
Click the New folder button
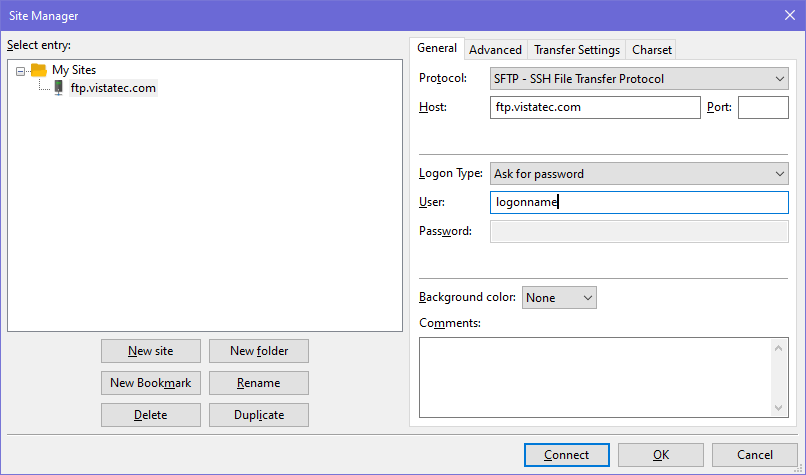[x=259, y=351]
